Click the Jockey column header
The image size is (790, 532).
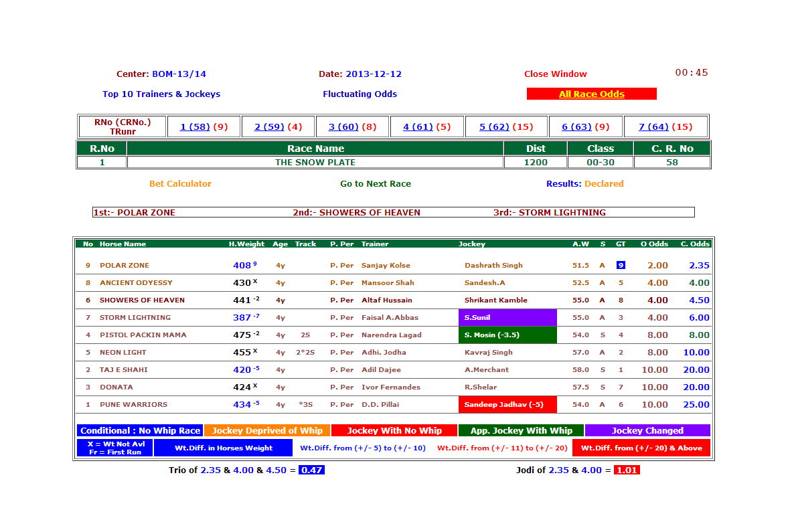point(471,244)
